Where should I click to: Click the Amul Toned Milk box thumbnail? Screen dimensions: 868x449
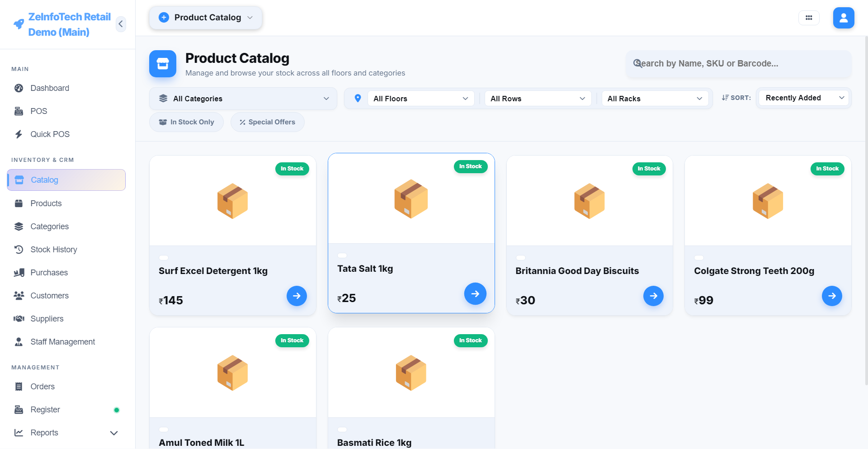point(232,373)
